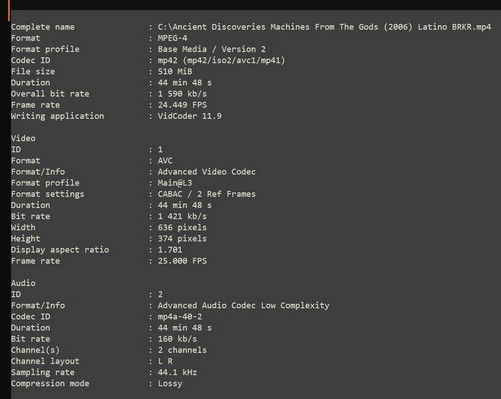This screenshot has width=501, height=399.
Task: Click the Sampling rate 44.1 kHz value
Action: click(177, 372)
